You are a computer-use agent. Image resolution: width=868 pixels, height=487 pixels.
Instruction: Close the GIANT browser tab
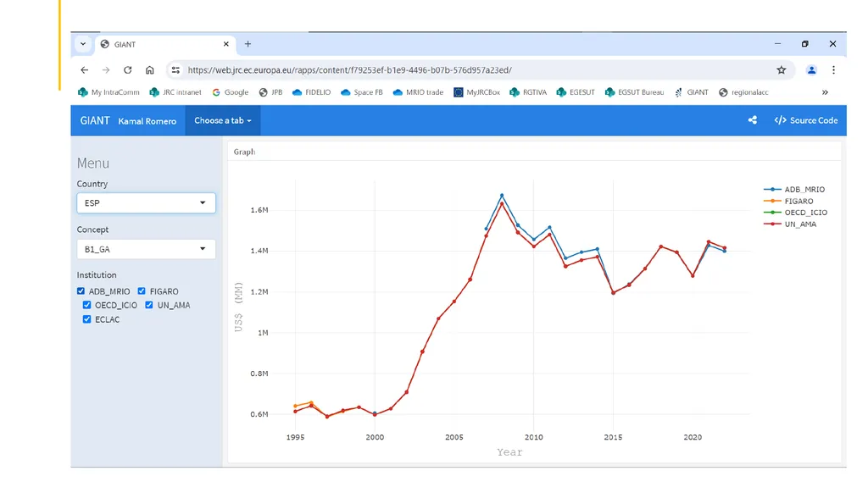pos(225,44)
